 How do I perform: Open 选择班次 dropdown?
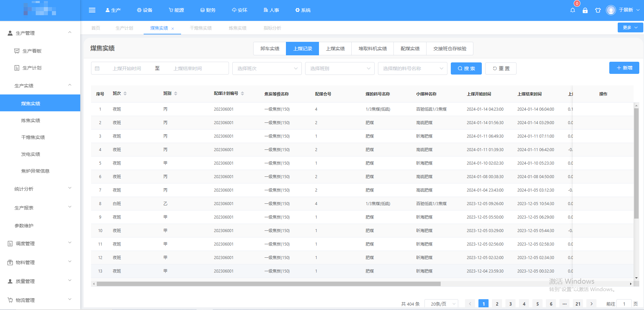tap(267, 68)
